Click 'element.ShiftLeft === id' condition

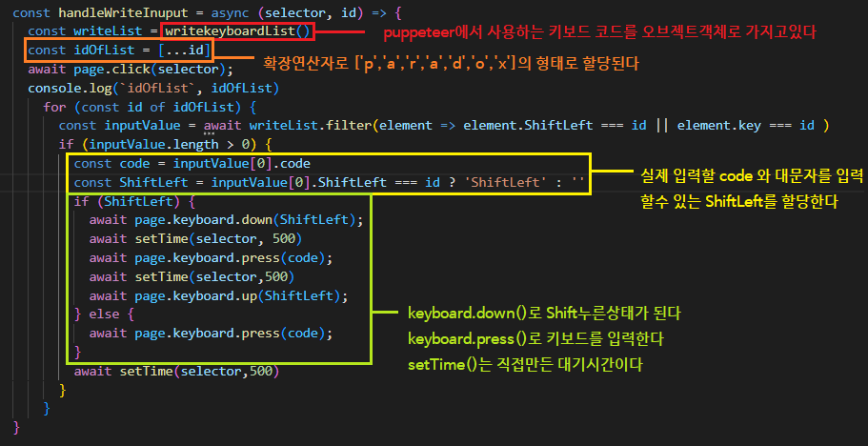click(555, 126)
